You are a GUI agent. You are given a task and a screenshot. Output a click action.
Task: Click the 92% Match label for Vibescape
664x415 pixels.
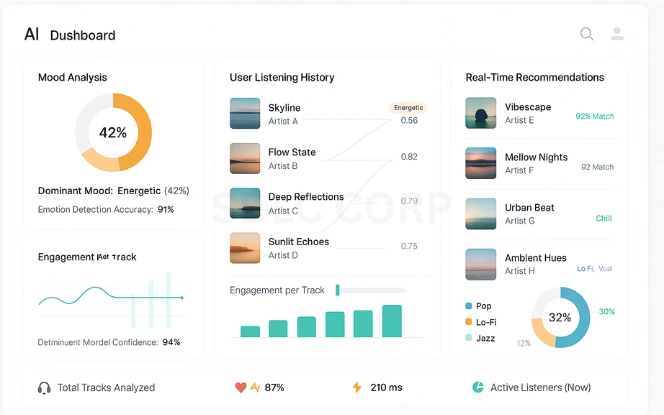[x=595, y=116]
